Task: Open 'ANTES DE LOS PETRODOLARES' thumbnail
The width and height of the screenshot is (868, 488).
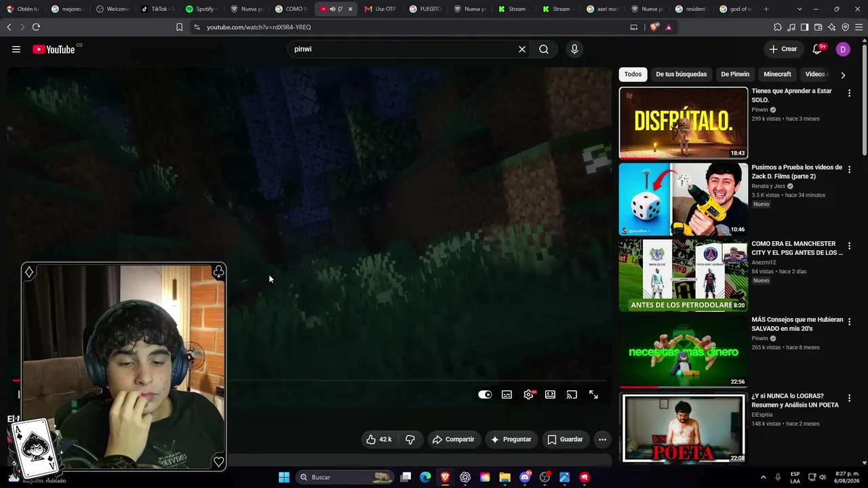Action: click(x=684, y=275)
